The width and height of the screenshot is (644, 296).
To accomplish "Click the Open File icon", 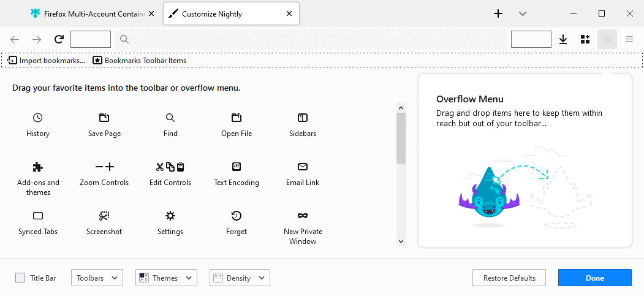I will pyautogui.click(x=237, y=118).
